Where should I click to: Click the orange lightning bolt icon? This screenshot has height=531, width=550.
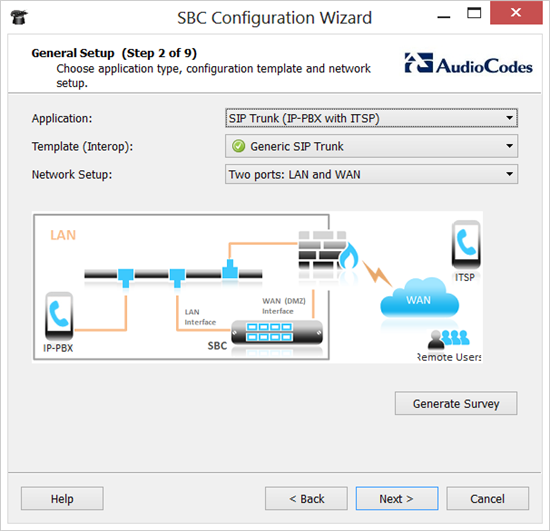377,273
